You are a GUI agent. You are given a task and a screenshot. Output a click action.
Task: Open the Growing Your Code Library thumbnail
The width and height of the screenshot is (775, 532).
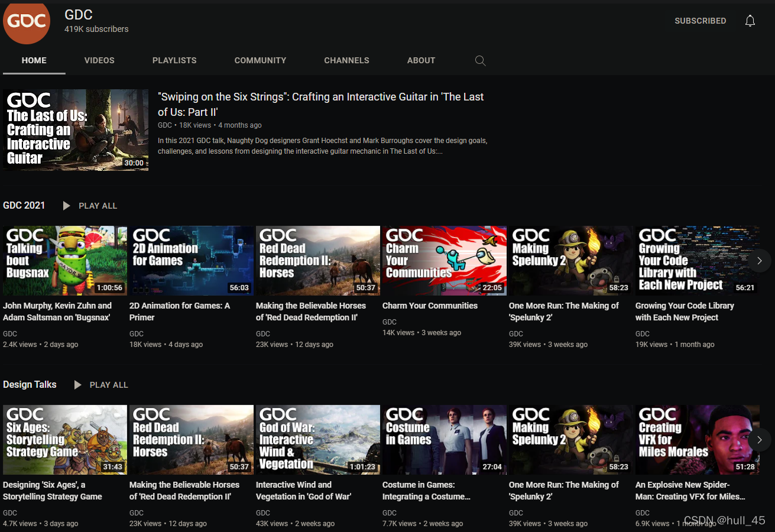[698, 261]
